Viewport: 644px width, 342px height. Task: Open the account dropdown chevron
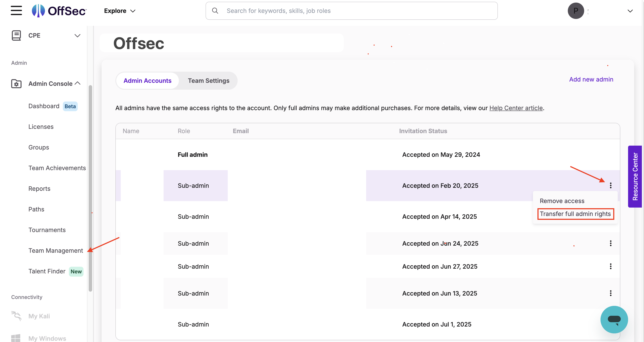coord(630,11)
